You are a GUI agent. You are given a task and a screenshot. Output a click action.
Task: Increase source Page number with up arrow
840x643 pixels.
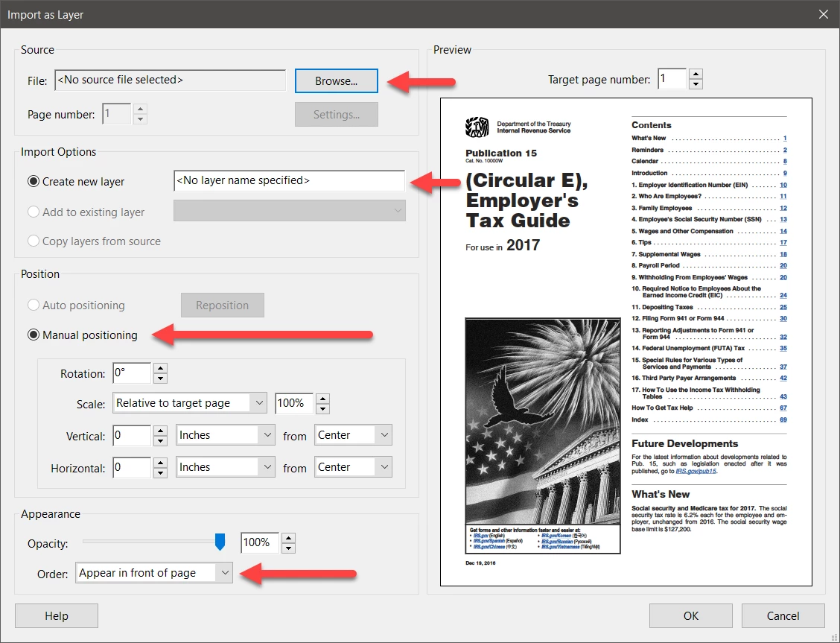tap(140, 109)
